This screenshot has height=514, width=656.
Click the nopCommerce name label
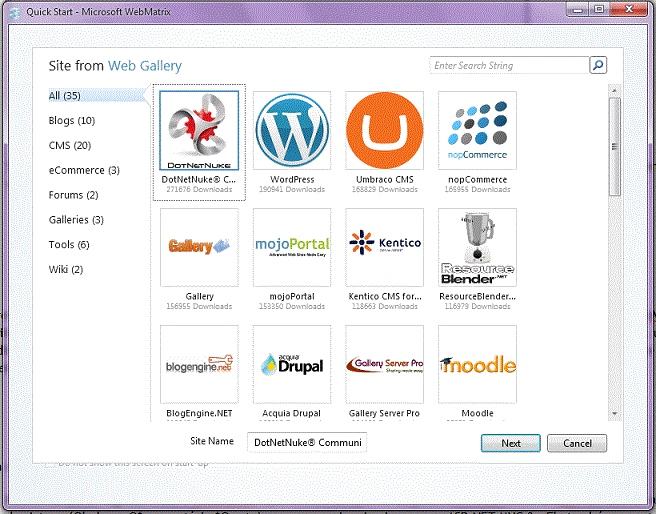point(477,179)
